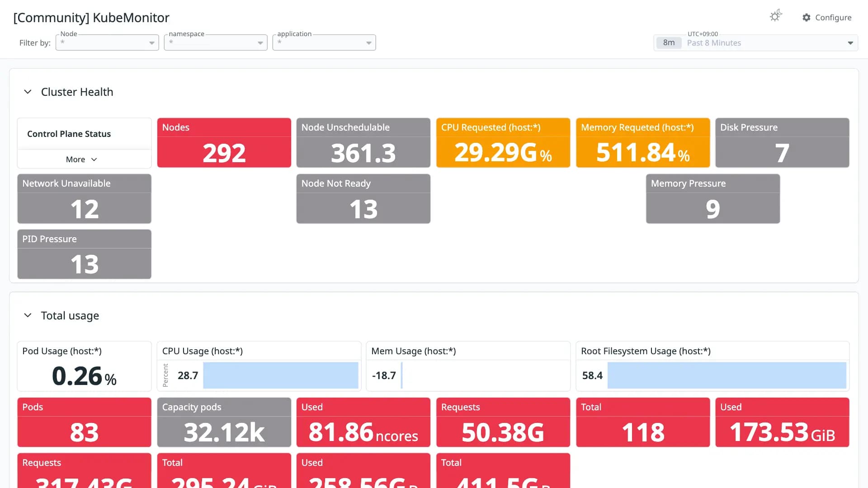The image size is (868, 488).
Task: Expand More under Control Plane Status
Action: (x=82, y=160)
